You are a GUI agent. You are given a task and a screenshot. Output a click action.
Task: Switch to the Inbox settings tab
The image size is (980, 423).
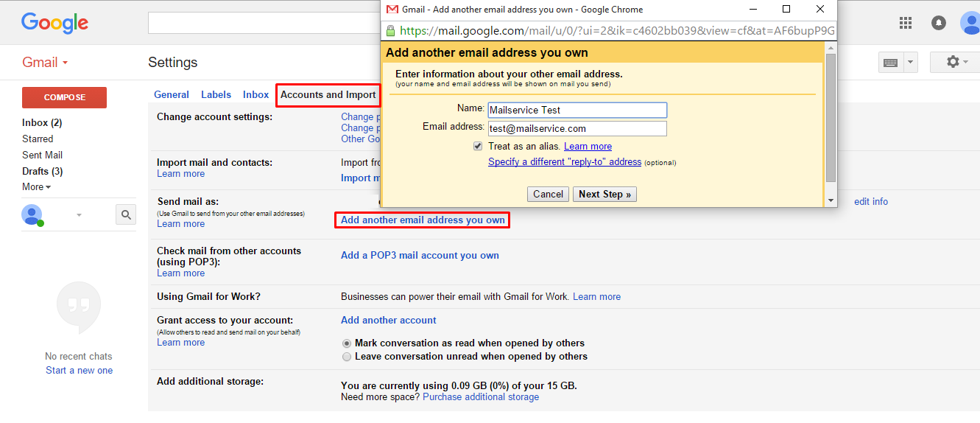point(256,94)
